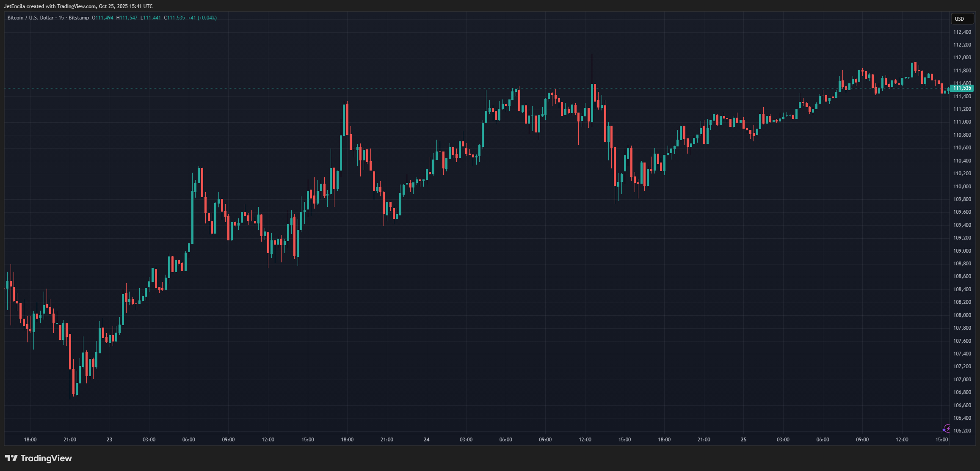The height and width of the screenshot is (471, 980).
Task: Click the 106,200 price scale label
Action: pyautogui.click(x=962, y=431)
